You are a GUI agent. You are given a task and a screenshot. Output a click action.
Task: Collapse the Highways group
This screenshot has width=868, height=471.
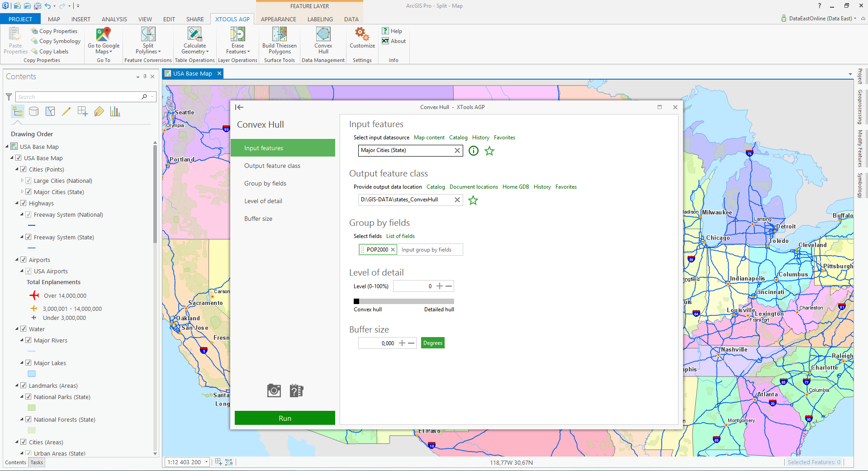(x=17, y=203)
